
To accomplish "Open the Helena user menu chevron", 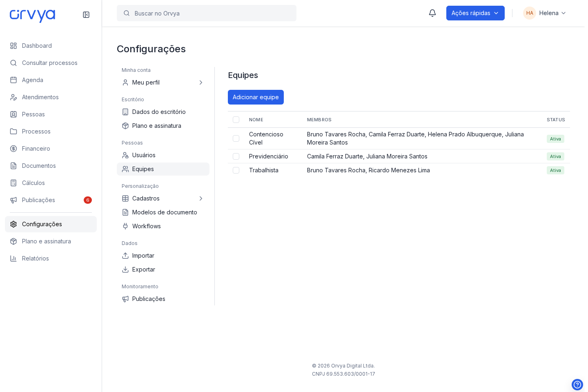I will (x=563, y=13).
